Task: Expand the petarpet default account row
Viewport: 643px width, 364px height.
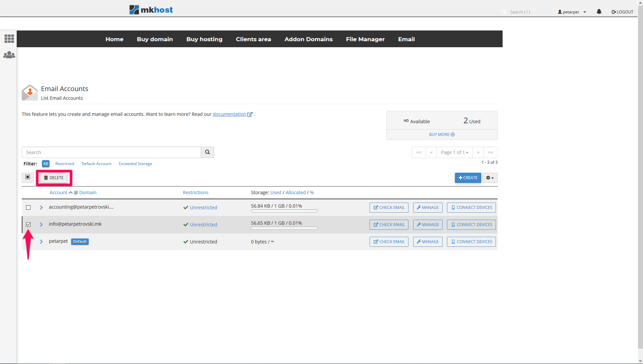Action: click(41, 242)
